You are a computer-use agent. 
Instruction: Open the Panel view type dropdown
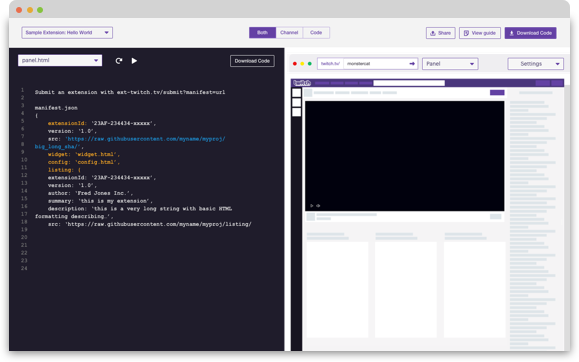point(450,64)
